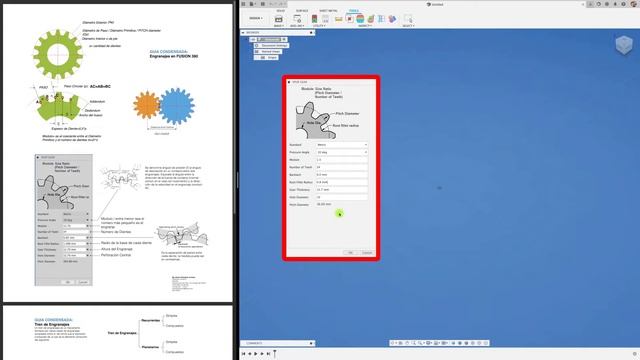The width and height of the screenshot is (640, 360).
Task: Open the Help question mark icon
Action: (623, 4)
